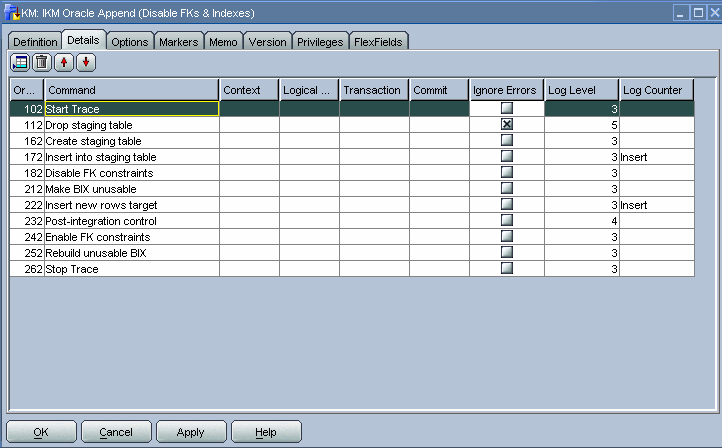Click log level 4 for Post-integration control
Viewport: 722px width, 448px height.
point(582,221)
